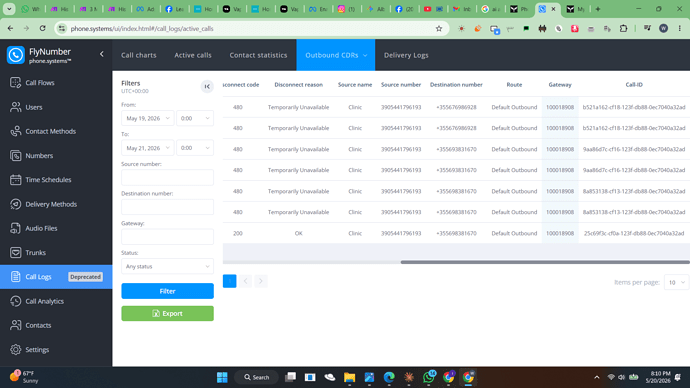Select current page number button
690x388 pixels.
[230, 281]
